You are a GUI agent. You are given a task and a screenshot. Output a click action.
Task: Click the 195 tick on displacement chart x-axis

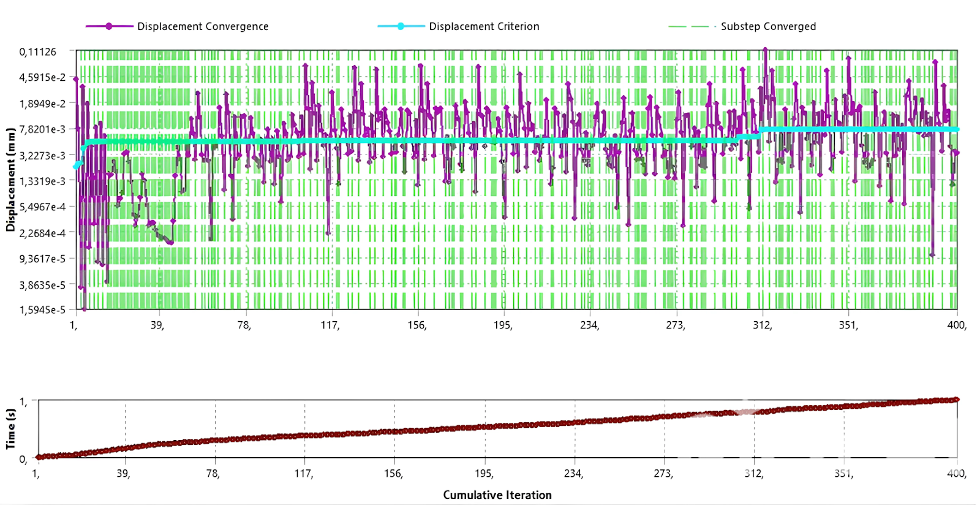(x=503, y=325)
